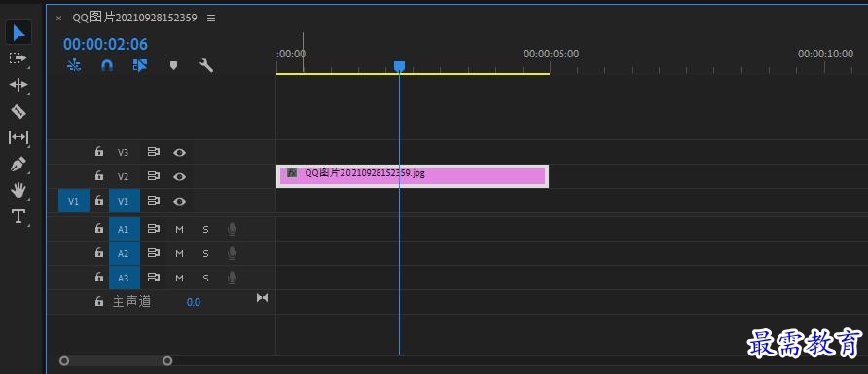868x374 pixels.
Task: Toggle sync lock on track V3
Action: 154,152
